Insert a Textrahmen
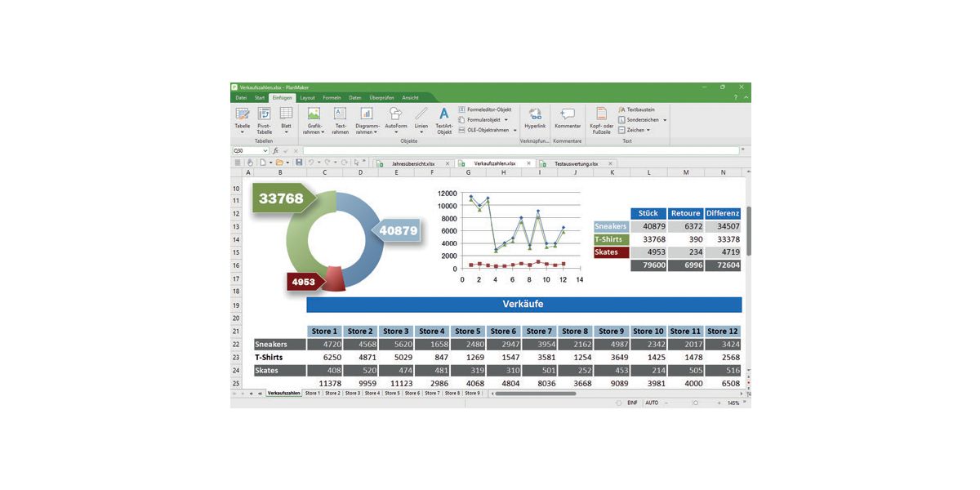Viewport: 980px width, 490px height. [x=340, y=118]
